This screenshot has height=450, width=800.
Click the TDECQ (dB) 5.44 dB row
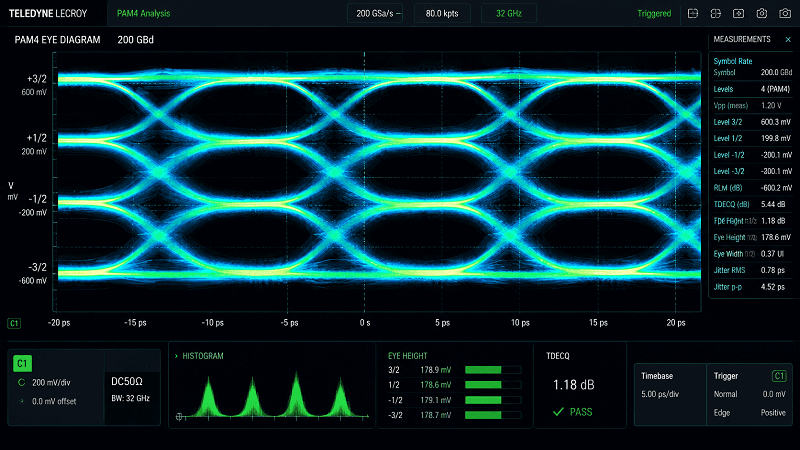(752, 204)
